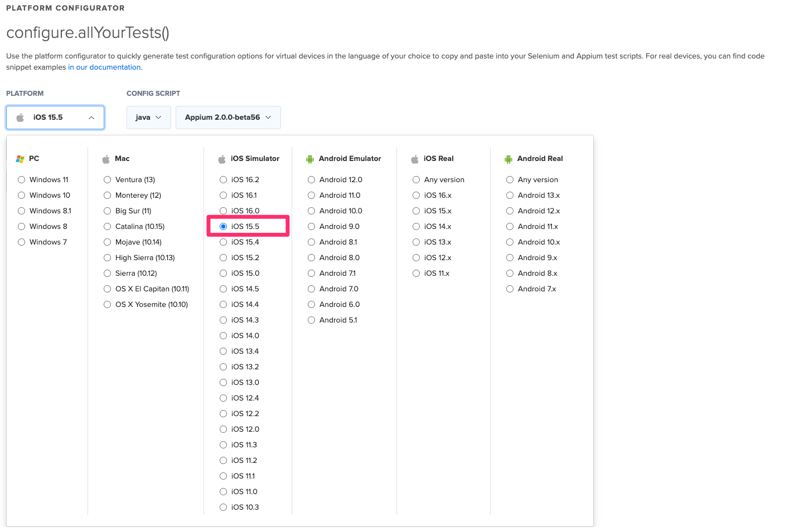The image size is (785, 532).
Task: Open the java language dropdown
Action: tap(149, 118)
